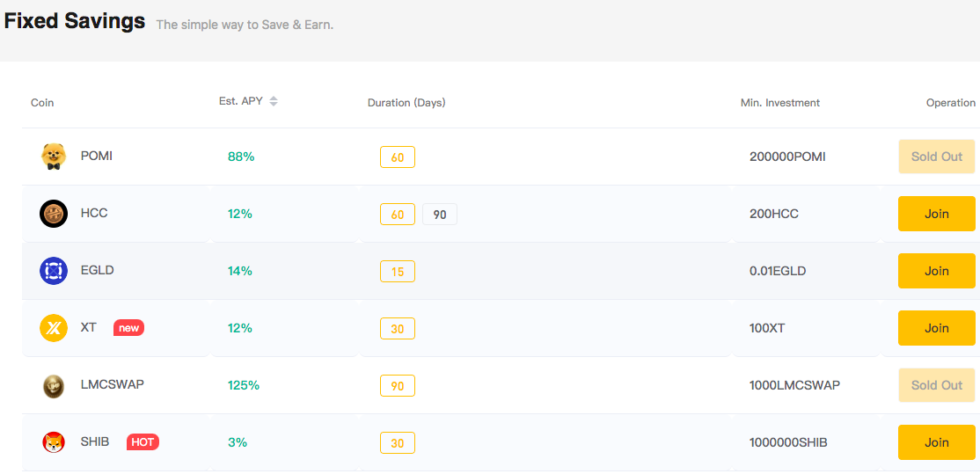Click XT's 12% APY value
The image size is (980, 474).
tap(240, 328)
